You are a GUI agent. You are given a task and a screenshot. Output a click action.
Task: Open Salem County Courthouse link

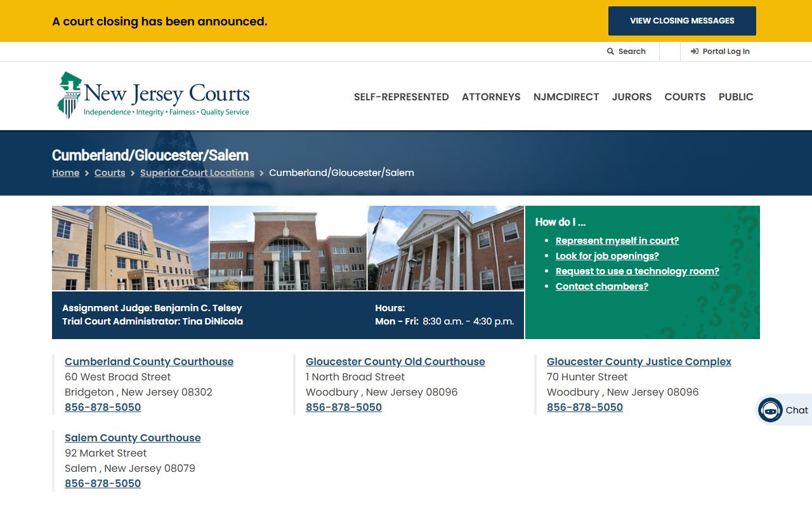[x=133, y=438]
